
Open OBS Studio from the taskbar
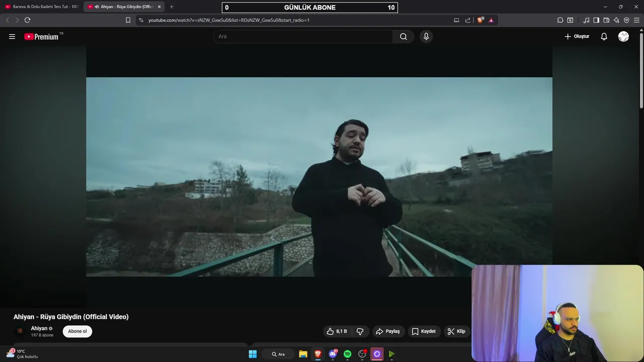tap(362, 354)
